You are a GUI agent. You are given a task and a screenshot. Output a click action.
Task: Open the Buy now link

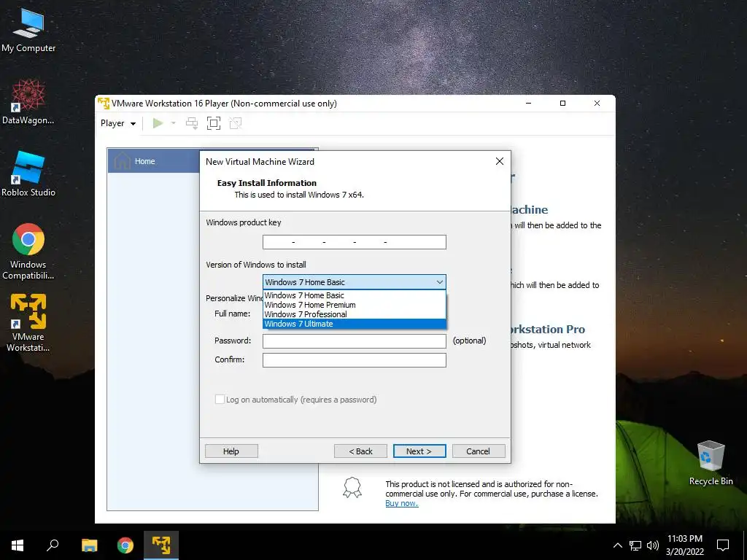click(x=402, y=503)
